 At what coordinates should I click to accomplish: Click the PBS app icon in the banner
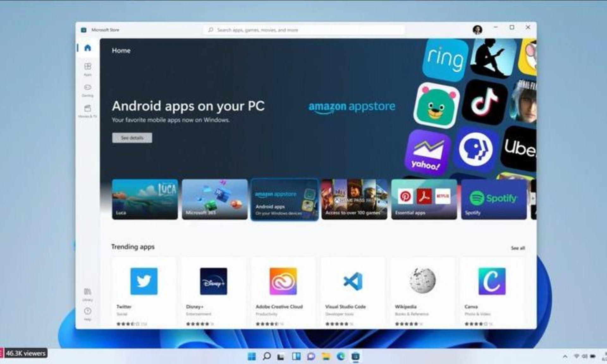pyautogui.click(x=476, y=149)
